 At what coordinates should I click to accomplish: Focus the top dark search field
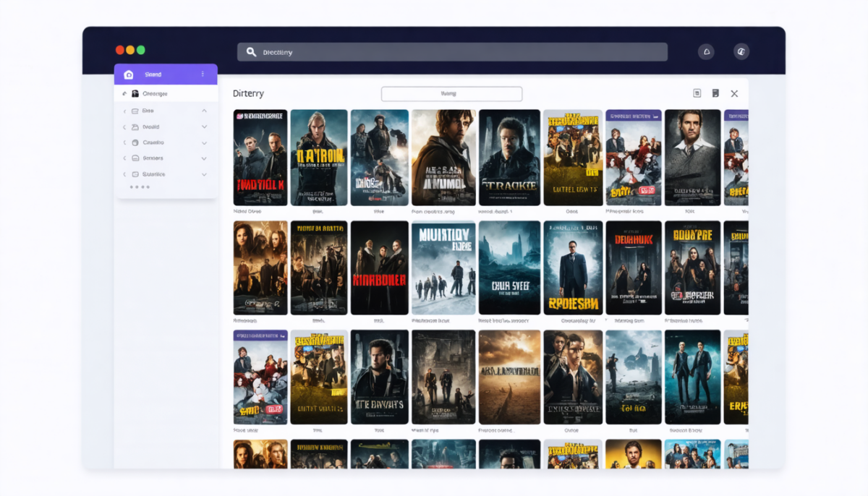(x=452, y=52)
